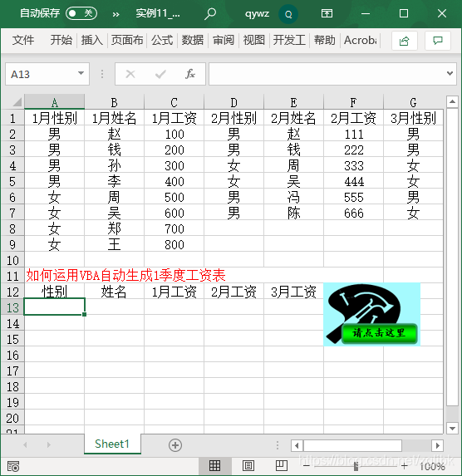This screenshot has width=462, height=476.
Task: Minimize the Excel window
Action: point(366,13)
